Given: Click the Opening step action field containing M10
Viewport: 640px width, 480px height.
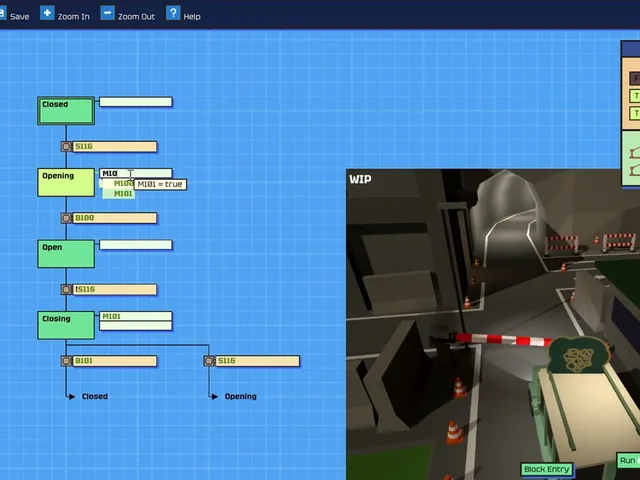Looking at the screenshot, I should [136, 173].
